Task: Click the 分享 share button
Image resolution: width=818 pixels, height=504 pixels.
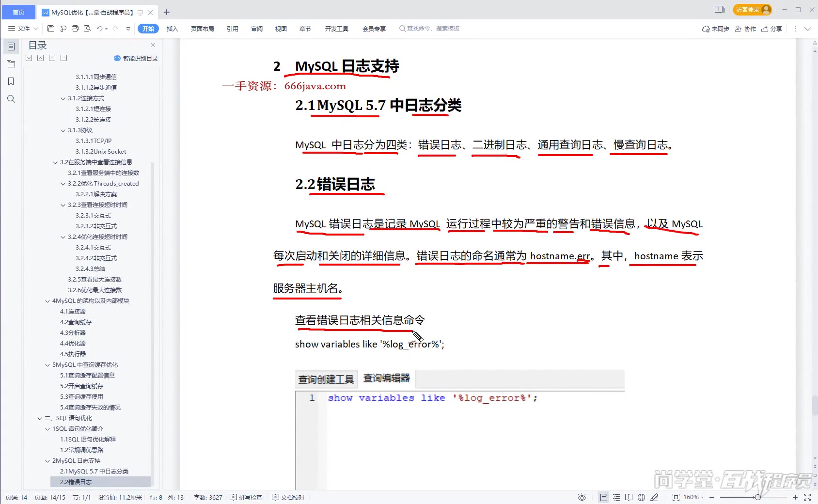Action: click(x=771, y=29)
